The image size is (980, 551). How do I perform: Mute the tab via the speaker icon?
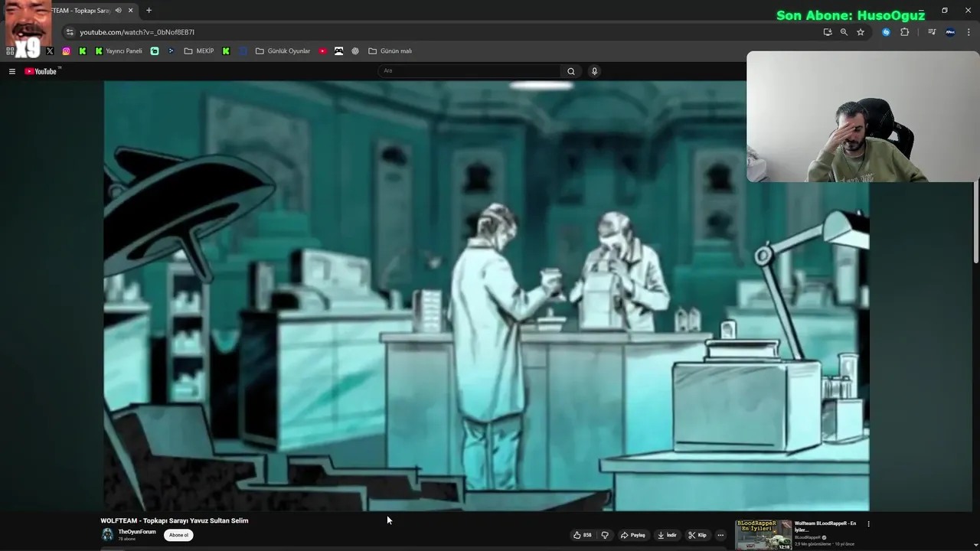tap(118, 10)
